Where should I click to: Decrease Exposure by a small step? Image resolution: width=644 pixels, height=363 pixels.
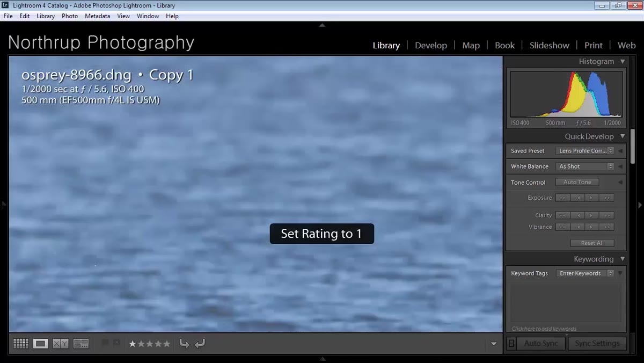(x=577, y=198)
